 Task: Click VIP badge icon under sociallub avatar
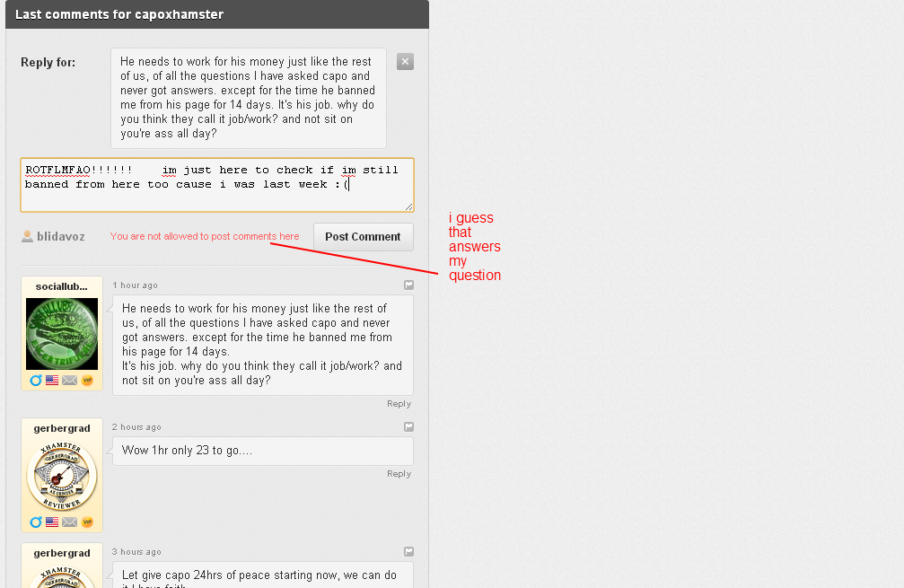click(x=87, y=381)
